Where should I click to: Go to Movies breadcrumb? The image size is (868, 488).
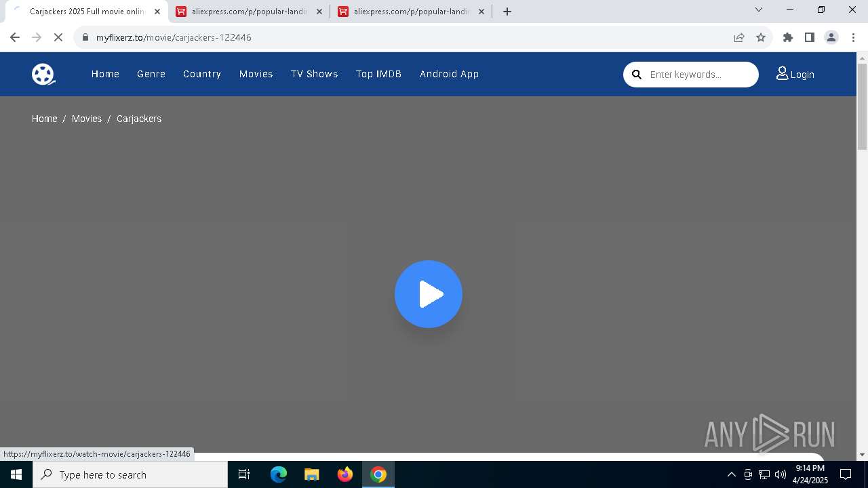click(x=87, y=119)
